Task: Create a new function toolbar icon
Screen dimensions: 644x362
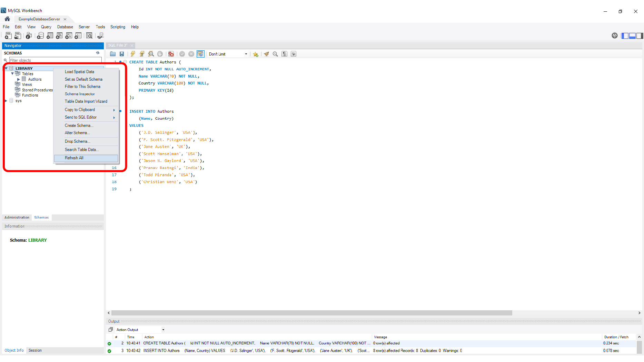Action: pos(78,36)
